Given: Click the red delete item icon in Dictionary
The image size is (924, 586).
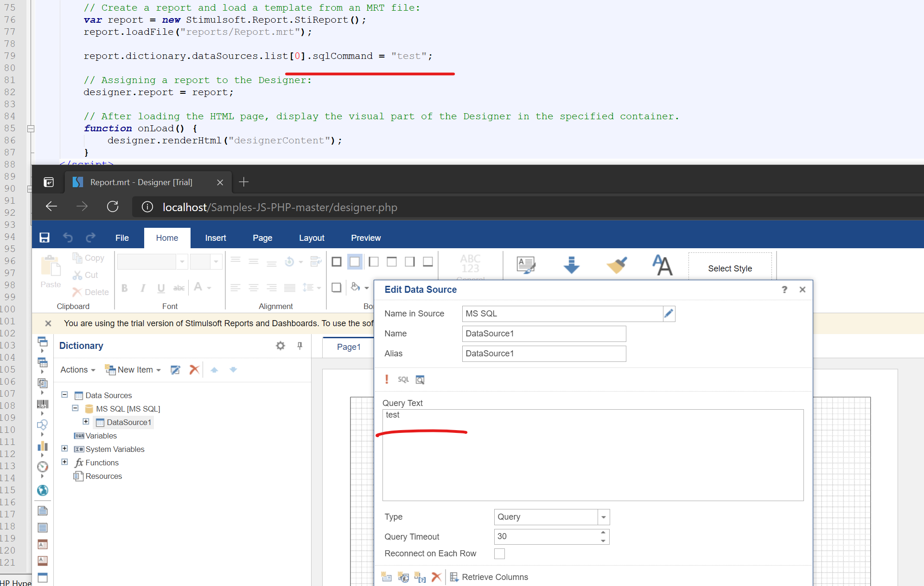Looking at the screenshot, I should [194, 370].
